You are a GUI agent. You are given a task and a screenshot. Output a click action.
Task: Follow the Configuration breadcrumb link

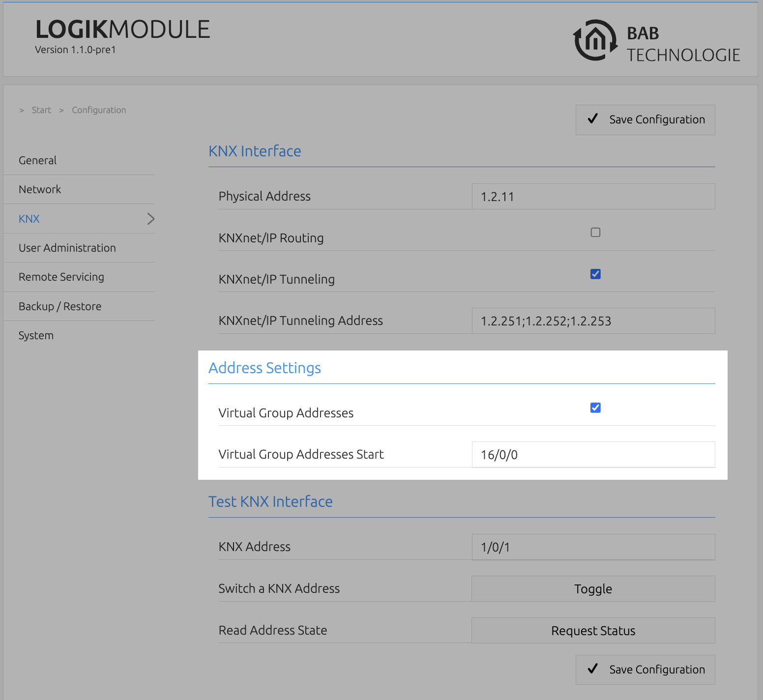[99, 110]
